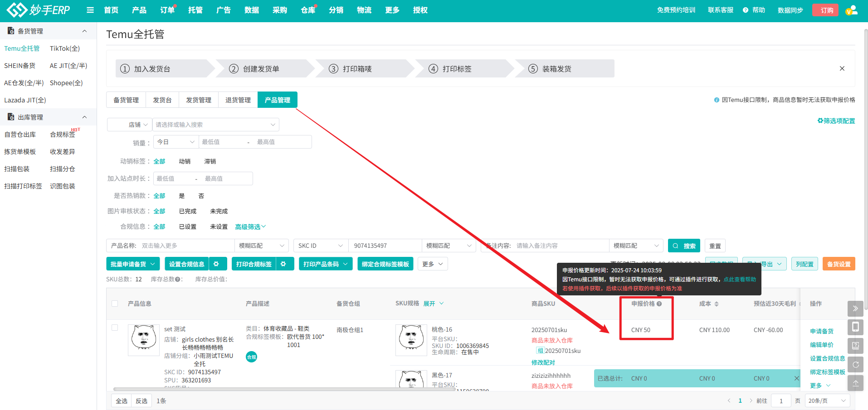Image resolution: width=868 pixels, height=410 pixels.
Task: Open the help question icon beside 帮助
Action: tap(746, 10)
